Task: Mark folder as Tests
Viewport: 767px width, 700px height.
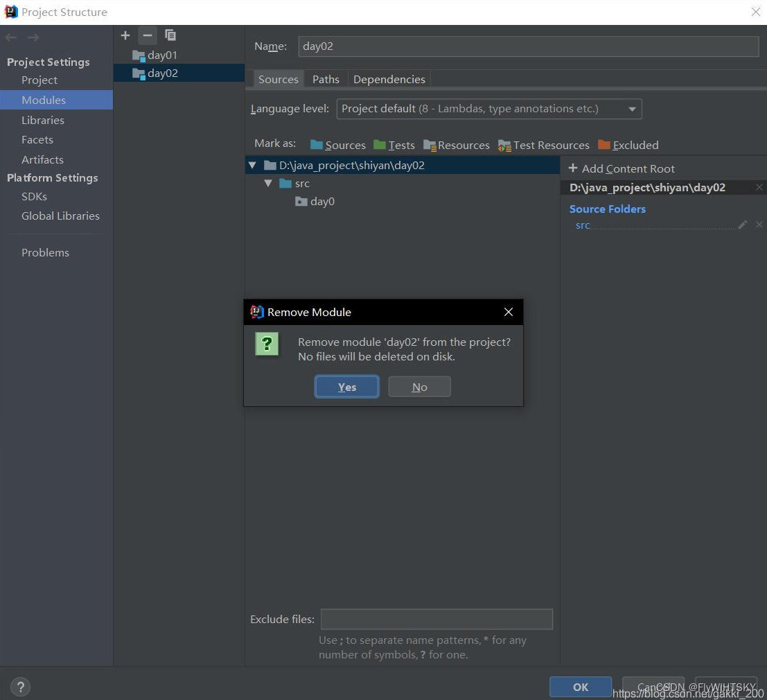Action: [400, 145]
